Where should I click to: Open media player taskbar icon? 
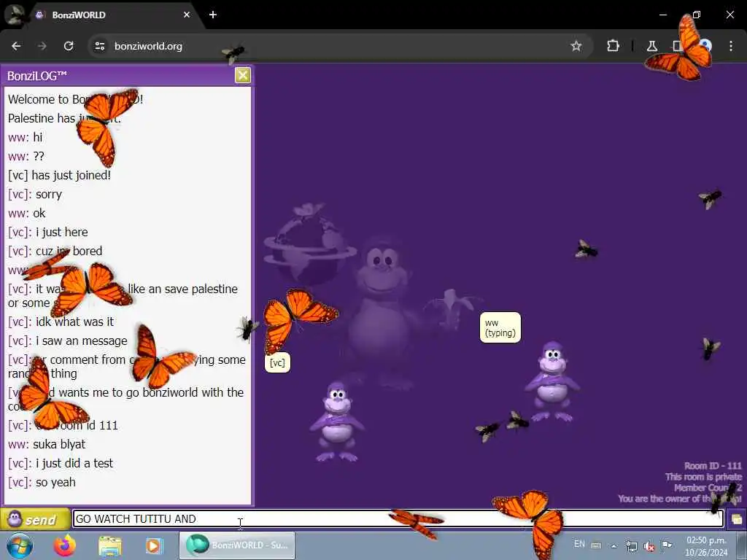(x=154, y=545)
